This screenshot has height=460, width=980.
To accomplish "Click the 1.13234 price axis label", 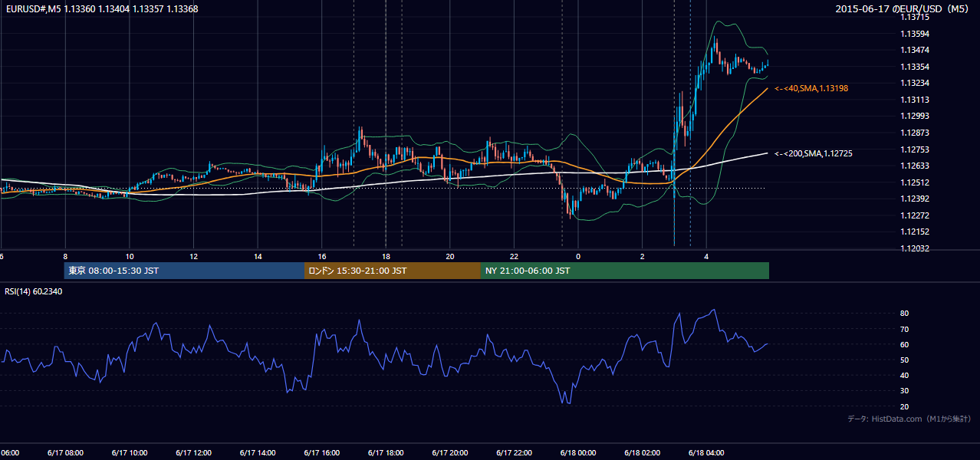I will 915,83.
